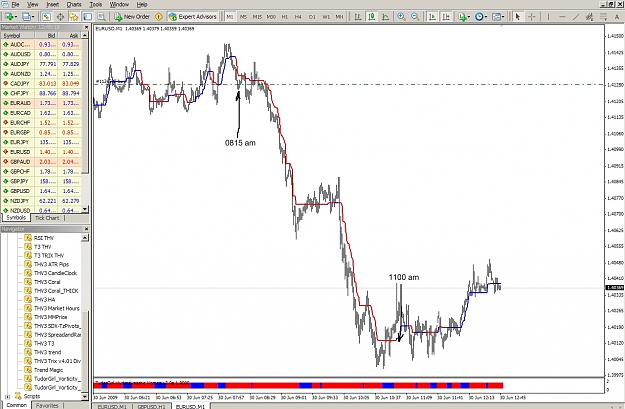Open the Periods clock dropdown
The width and height of the screenshot is (625, 409).
coord(481,17)
